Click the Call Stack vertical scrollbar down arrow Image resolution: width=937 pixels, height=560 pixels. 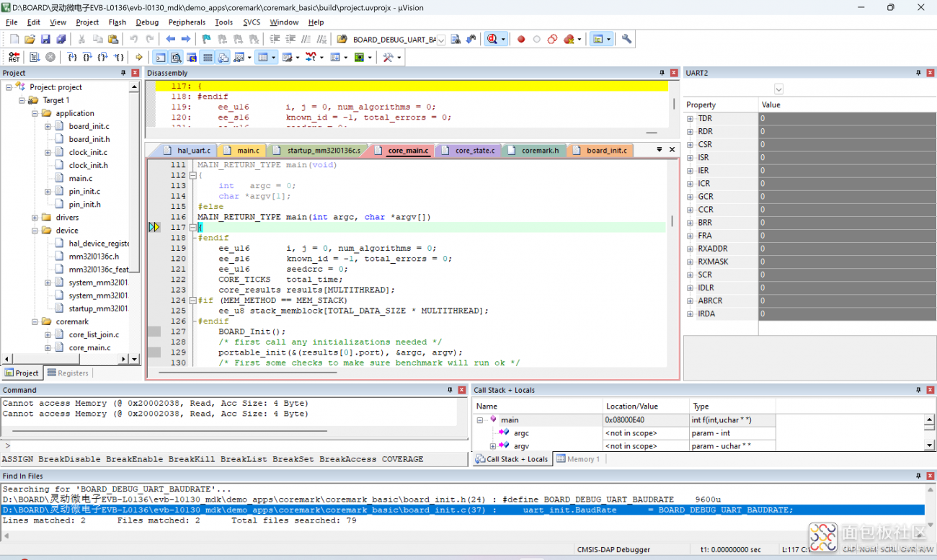930,445
